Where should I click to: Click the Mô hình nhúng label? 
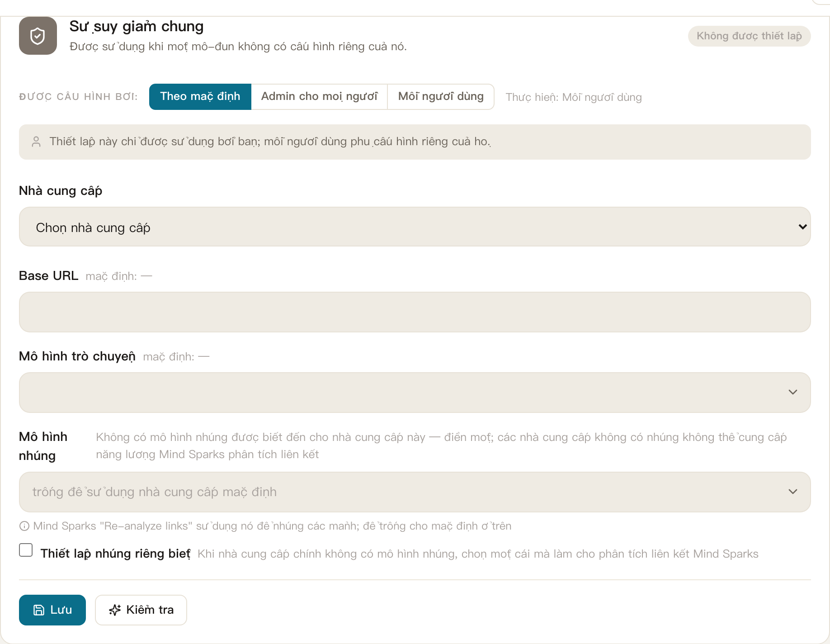point(43,446)
